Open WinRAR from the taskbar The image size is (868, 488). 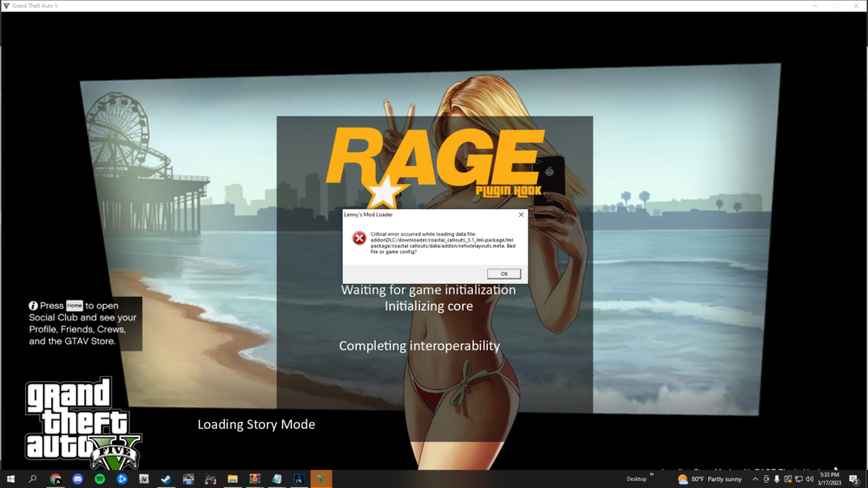pyautogui.click(x=254, y=479)
